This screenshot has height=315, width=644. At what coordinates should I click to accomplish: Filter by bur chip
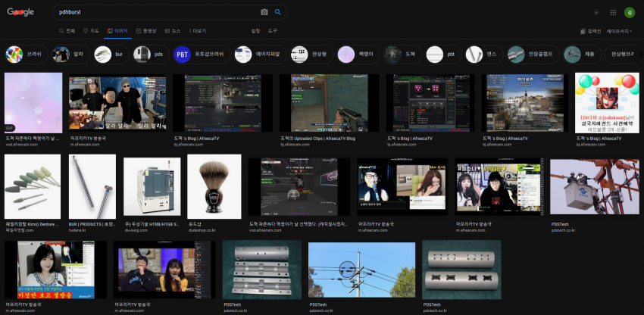111,55
